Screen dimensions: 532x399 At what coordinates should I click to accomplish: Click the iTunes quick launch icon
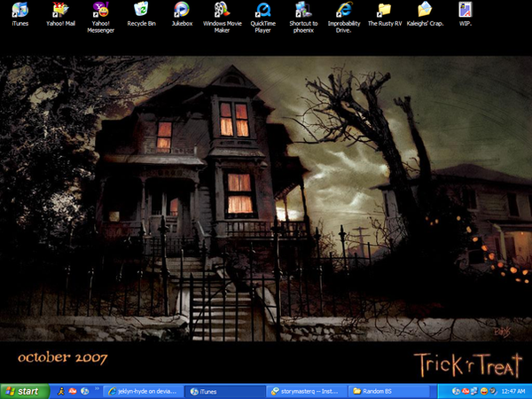coord(85,391)
